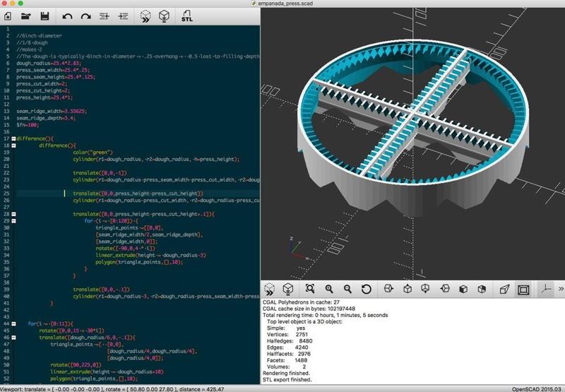Run Preview from the editor toolbar

[x=145, y=16]
